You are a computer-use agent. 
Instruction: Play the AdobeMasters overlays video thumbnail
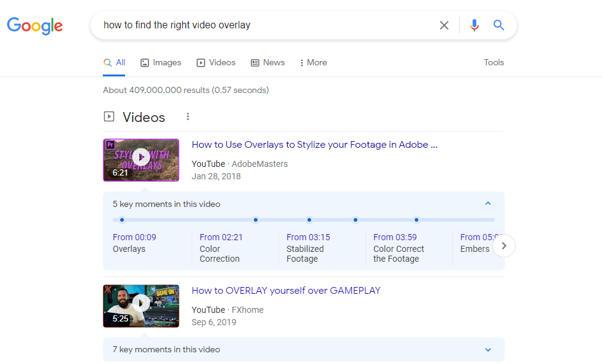tap(141, 160)
